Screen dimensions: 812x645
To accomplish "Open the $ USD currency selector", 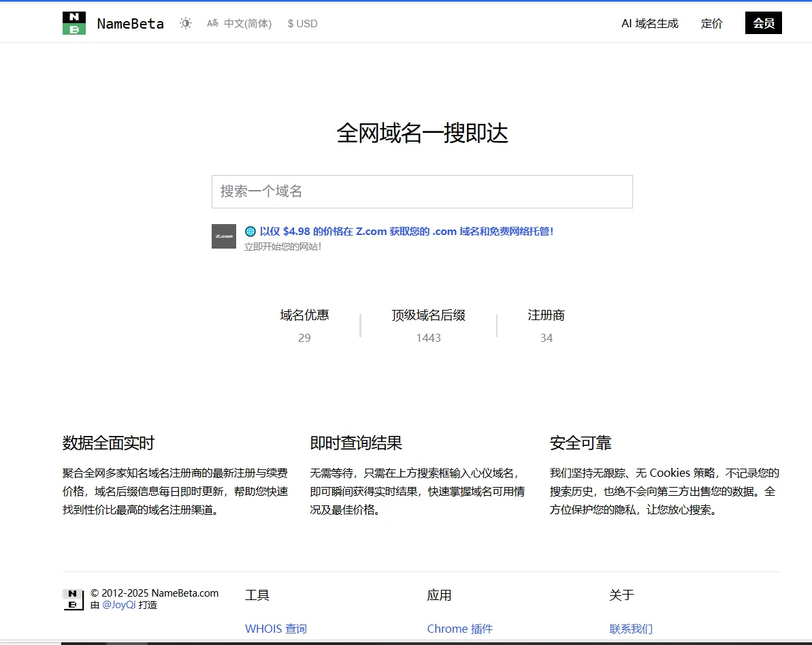I will pos(302,23).
